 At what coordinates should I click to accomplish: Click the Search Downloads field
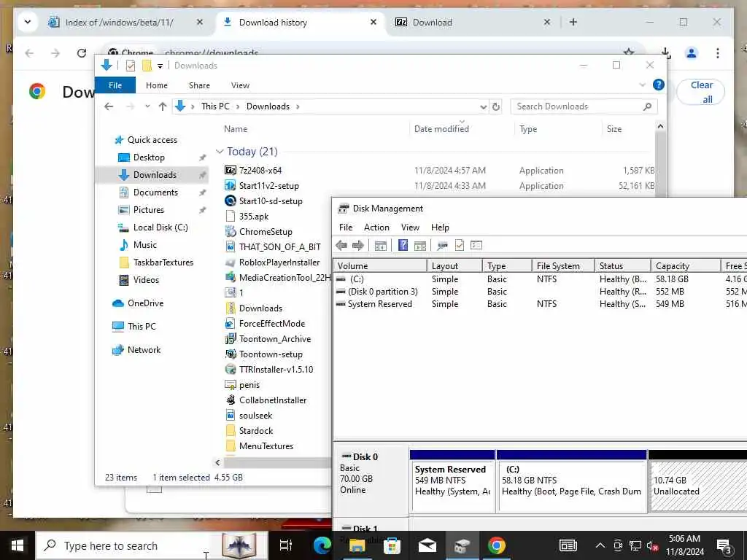pyautogui.click(x=584, y=106)
